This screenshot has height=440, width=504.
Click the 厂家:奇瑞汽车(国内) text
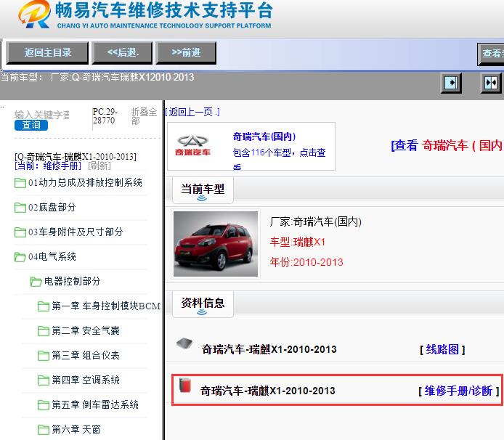tap(316, 221)
